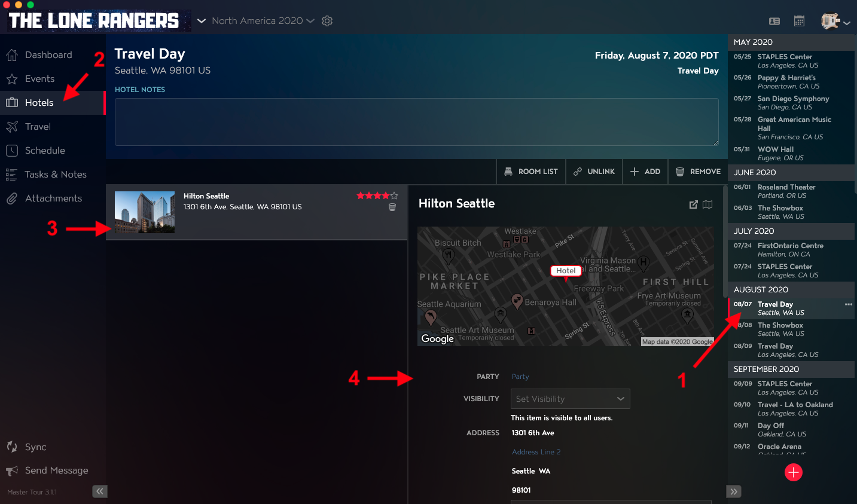Collapse the right date panel with double chevron

[734, 491]
